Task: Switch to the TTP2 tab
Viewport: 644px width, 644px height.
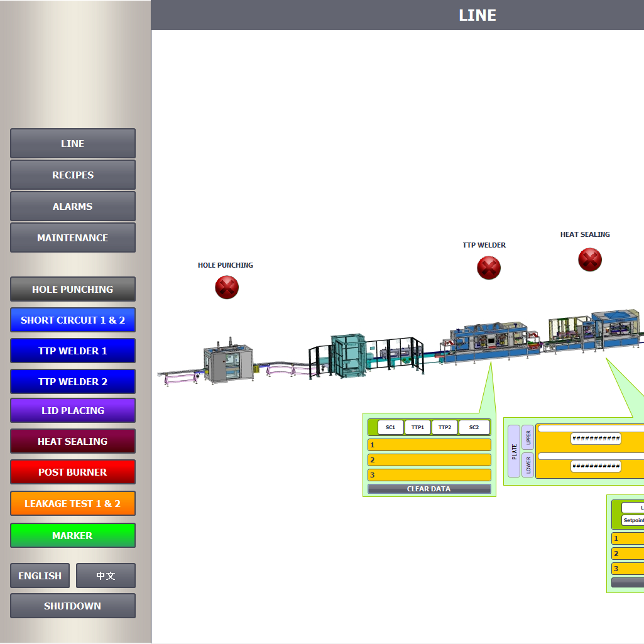Action: click(445, 427)
